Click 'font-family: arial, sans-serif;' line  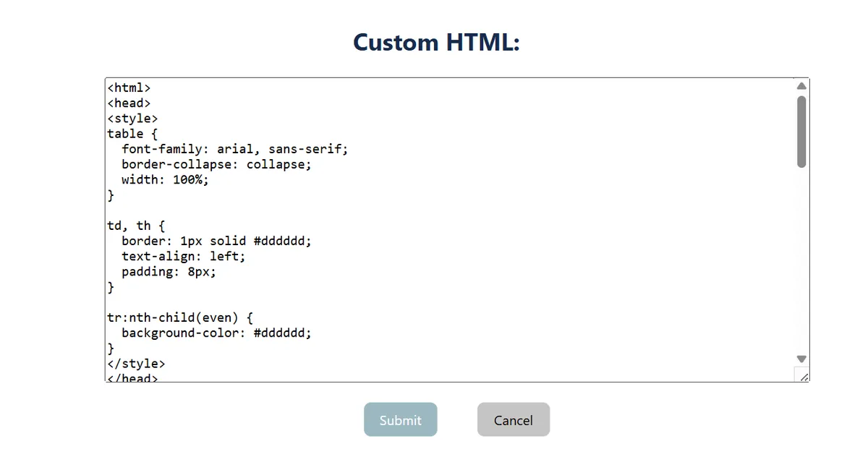pyautogui.click(x=235, y=149)
